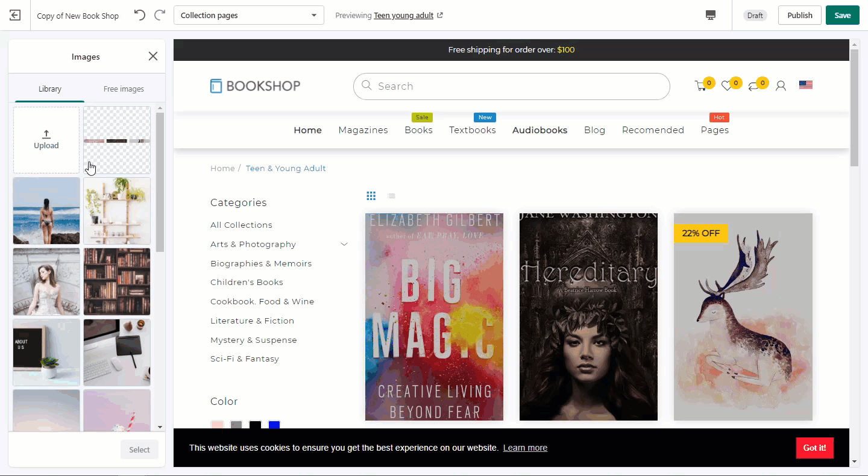This screenshot has width=868, height=476.
Task: Click the BOOKSHOP logo
Action: [255, 86]
